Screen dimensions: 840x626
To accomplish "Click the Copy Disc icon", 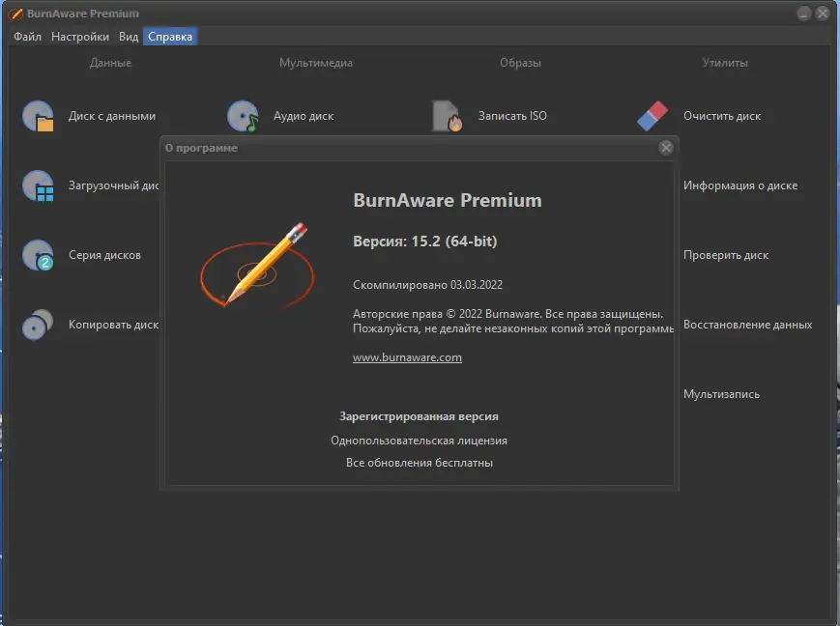I will click(x=38, y=325).
